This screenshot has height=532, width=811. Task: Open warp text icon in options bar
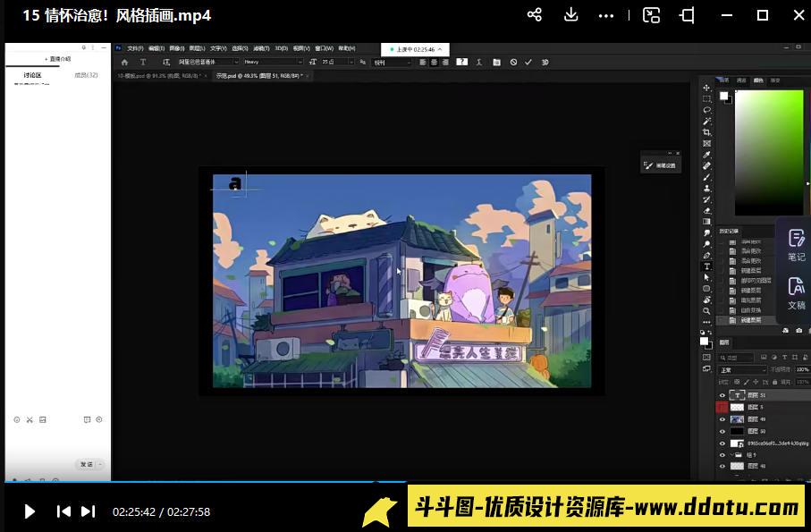(x=479, y=62)
